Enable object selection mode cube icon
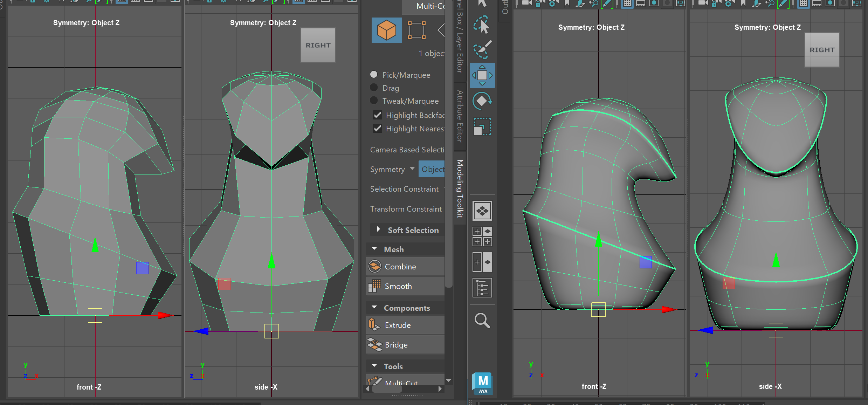The width and height of the screenshot is (868, 405). (386, 30)
